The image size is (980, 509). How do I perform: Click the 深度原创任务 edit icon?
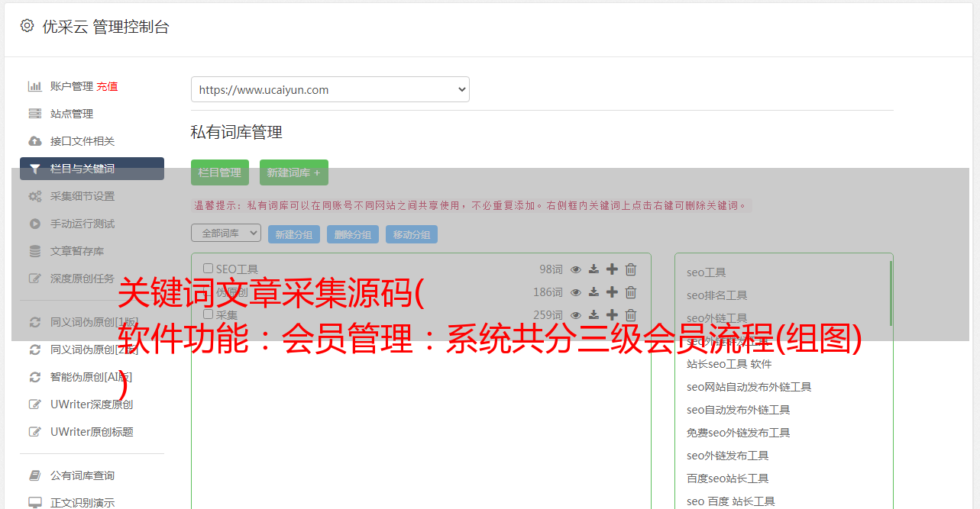(35, 279)
